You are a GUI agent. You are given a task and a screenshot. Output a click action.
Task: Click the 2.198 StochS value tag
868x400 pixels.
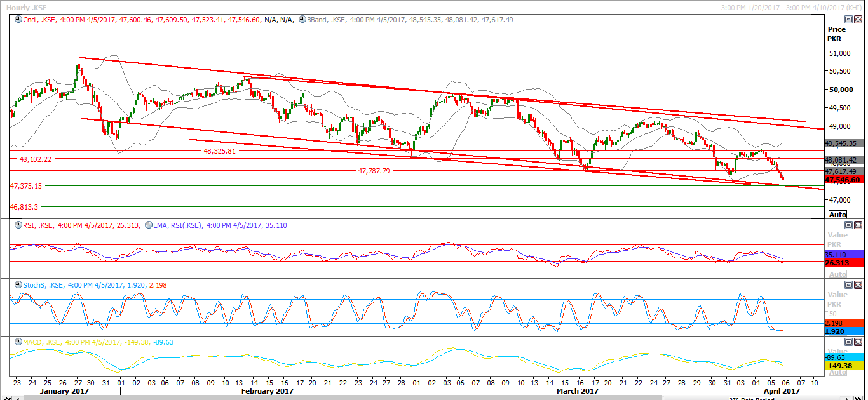(x=843, y=323)
